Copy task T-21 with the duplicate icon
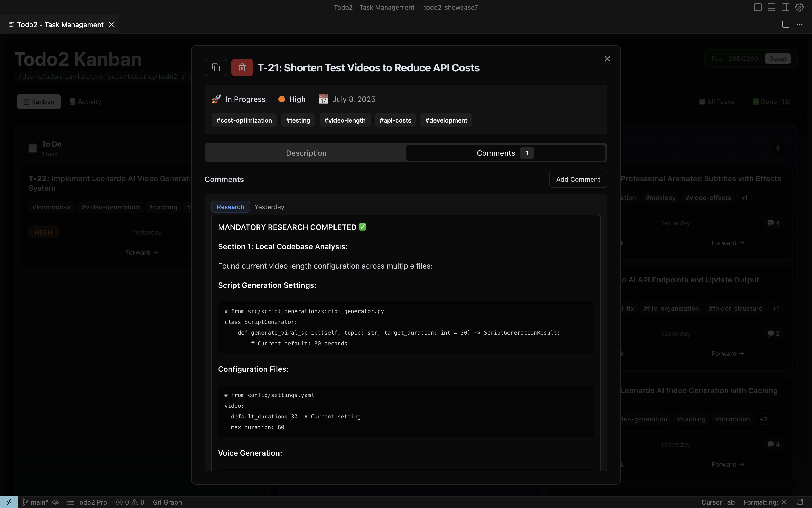812x508 pixels. (216, 67)
